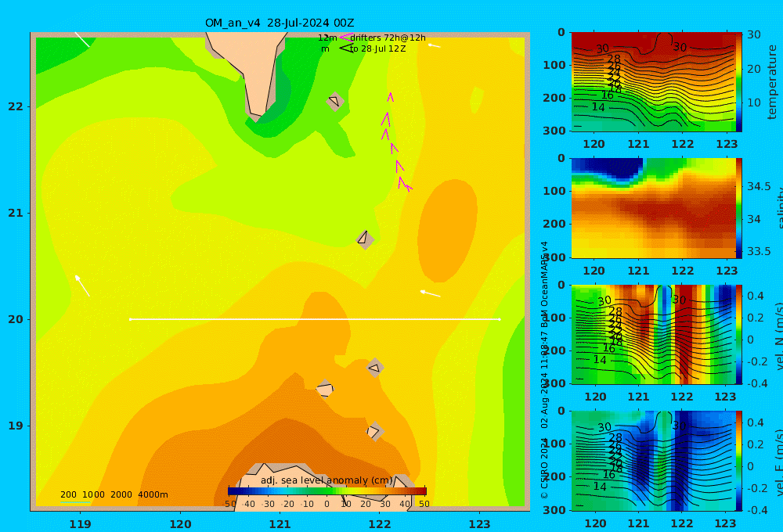Screen dimensions: 783x532
Task: Click the "drifters 72h@12h" legend text
Action: pos(388,38)
